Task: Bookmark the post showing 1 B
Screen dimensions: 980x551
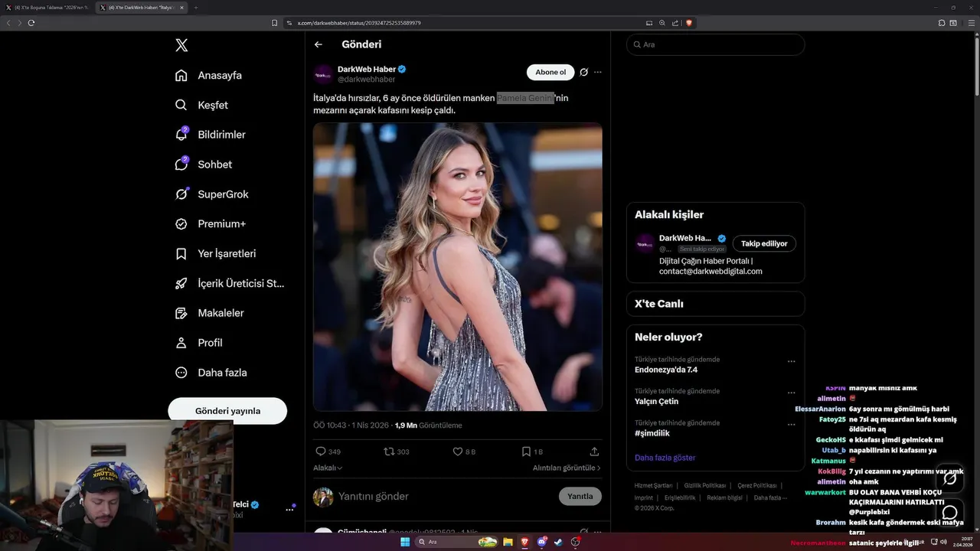Action: pos(526,452)
